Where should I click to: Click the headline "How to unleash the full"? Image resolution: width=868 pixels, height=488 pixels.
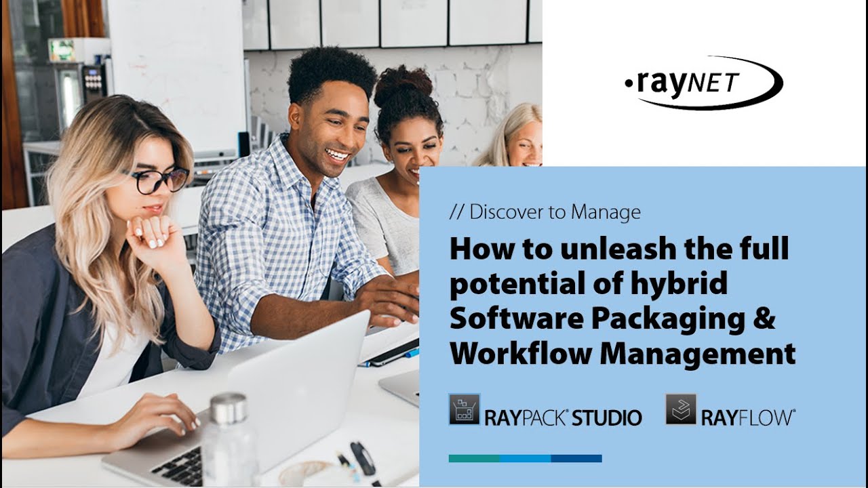pyautogui.click(x=619, y=249)
